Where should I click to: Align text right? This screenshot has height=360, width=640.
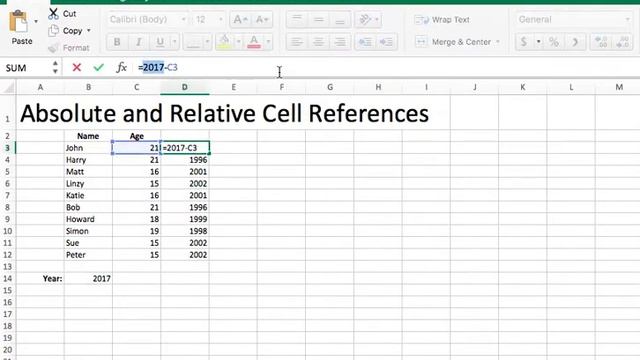point(340,42)
